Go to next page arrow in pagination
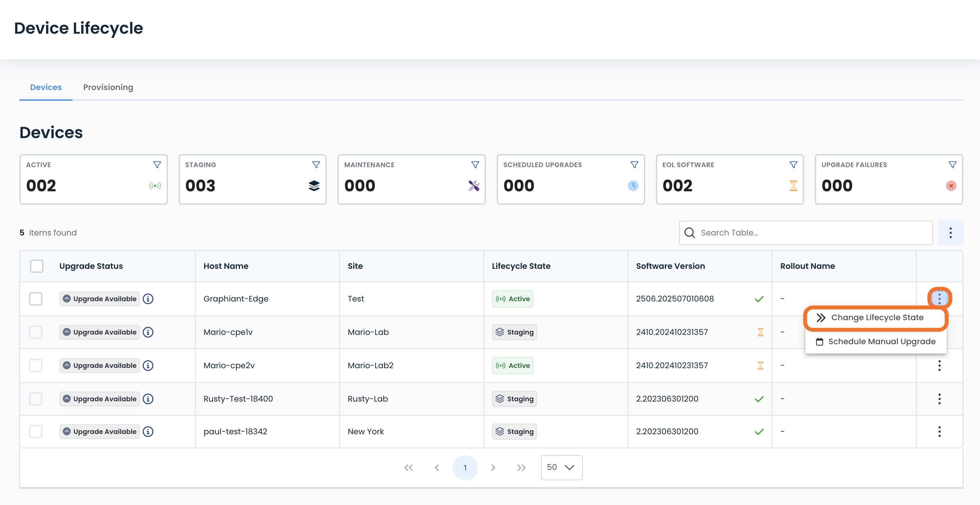 tap(493, 467)
